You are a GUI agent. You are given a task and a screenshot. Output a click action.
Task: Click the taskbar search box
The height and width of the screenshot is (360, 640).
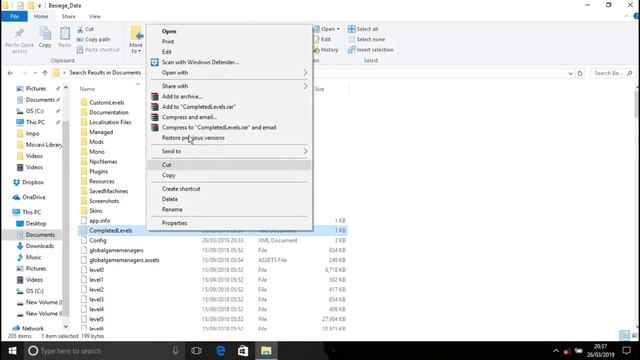pyautogui.click(x=104, y=351)
